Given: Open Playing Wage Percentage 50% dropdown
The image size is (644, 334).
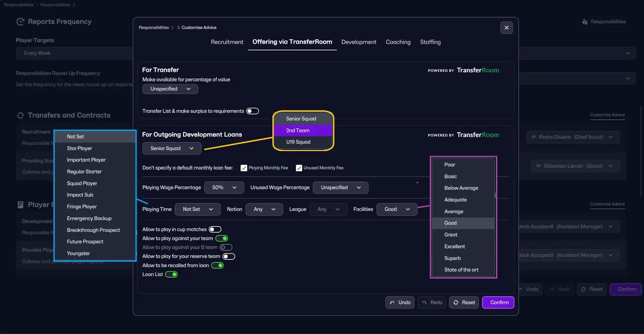Looking at the screenshot, I should (224, 187).
